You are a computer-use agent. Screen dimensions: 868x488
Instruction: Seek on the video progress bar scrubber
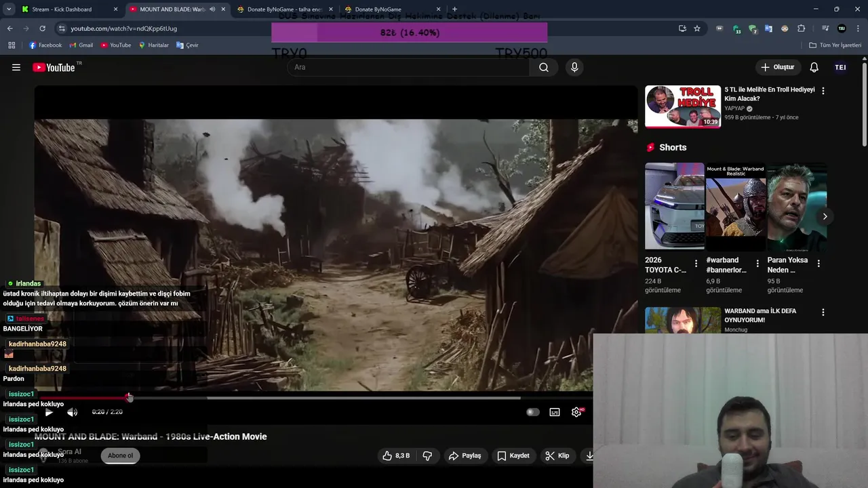click(129, 398)
